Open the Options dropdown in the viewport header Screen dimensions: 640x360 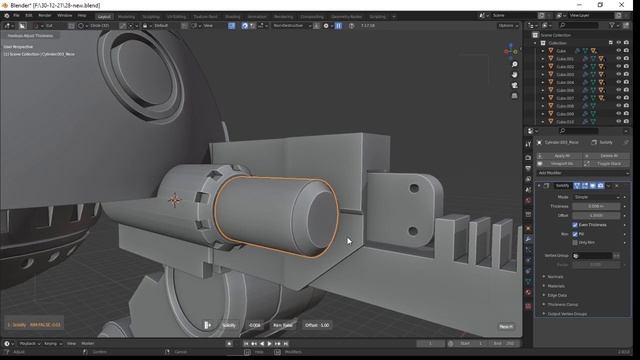click(x=508, y=25)
